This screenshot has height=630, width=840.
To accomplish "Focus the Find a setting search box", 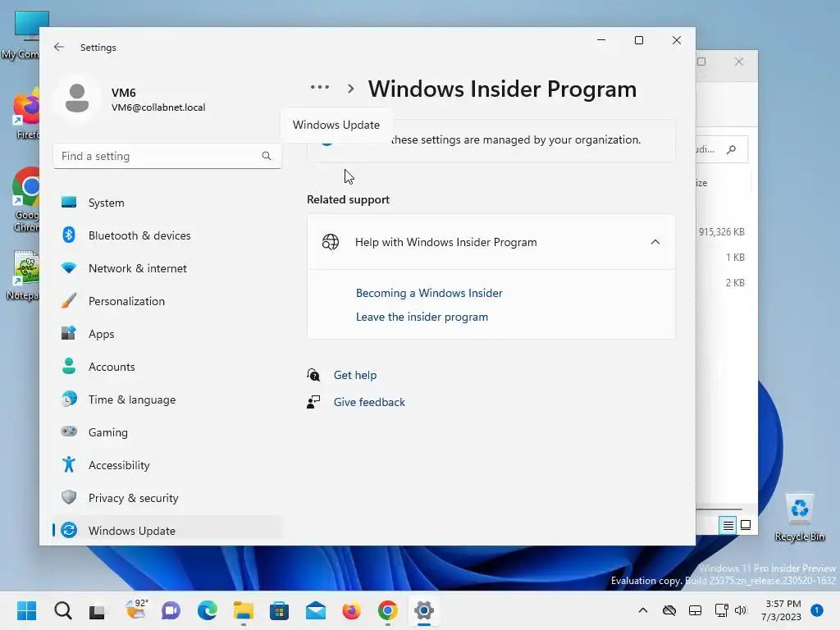I will point(167,156).
